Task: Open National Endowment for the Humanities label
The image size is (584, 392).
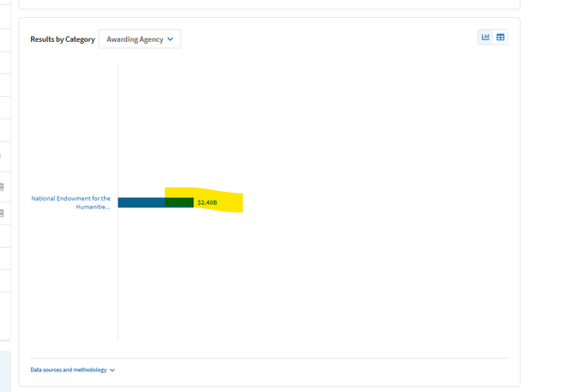Action: [71, 202]
